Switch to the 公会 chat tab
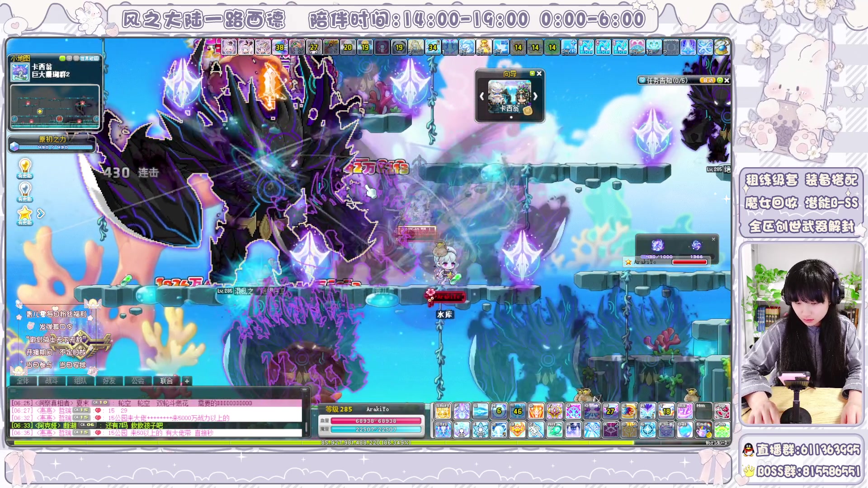 point(138,381)
